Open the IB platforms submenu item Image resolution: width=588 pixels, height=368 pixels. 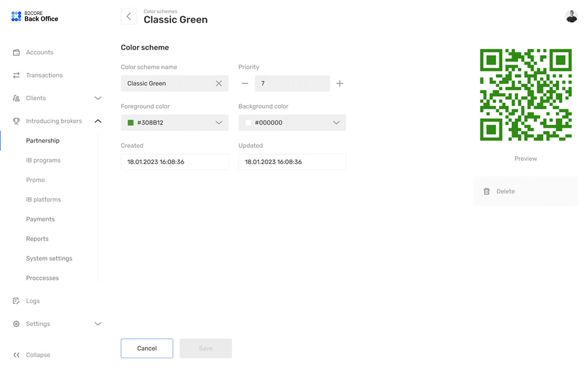43,200
